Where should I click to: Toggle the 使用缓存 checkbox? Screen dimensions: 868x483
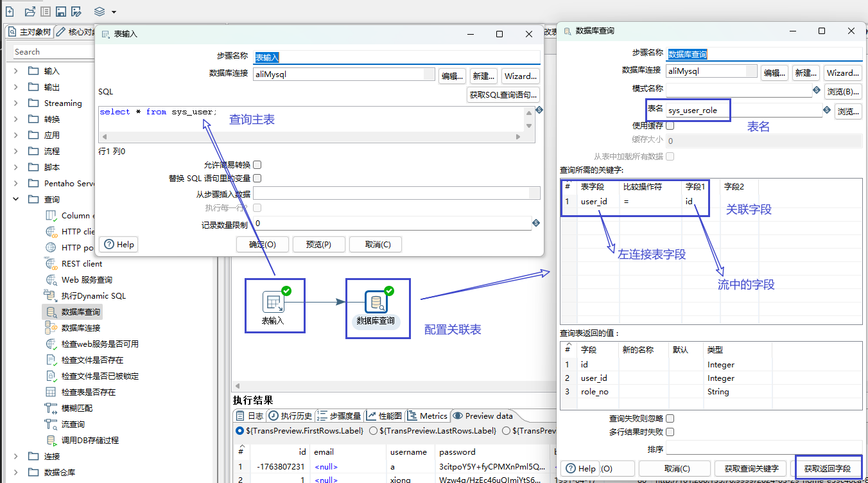[670, 126]
